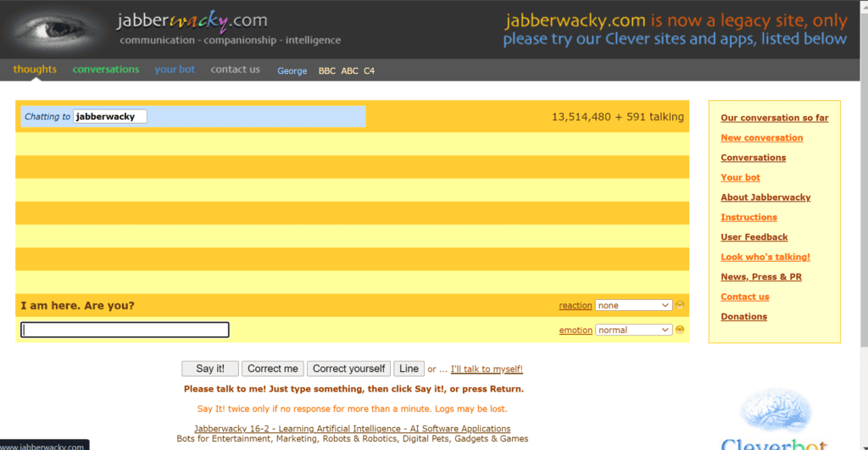Open the New conversation sidebar link
This screenshot has height=450, width=868.
[761, 137]
